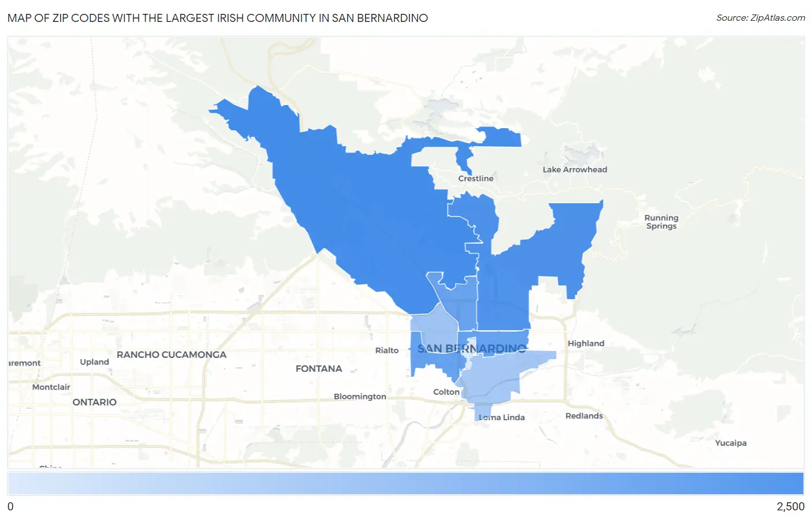Click the Yucaipa map label
The width and height of the screenshot is (812, 519).
click(x=731, y=443)
